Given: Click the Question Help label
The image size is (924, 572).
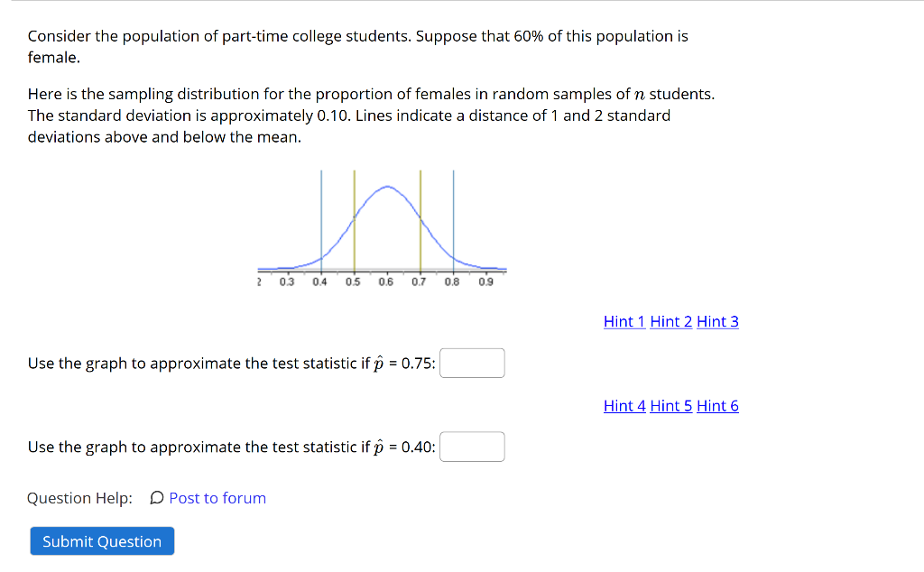Looking at the screenshot, I should [80, 498].
